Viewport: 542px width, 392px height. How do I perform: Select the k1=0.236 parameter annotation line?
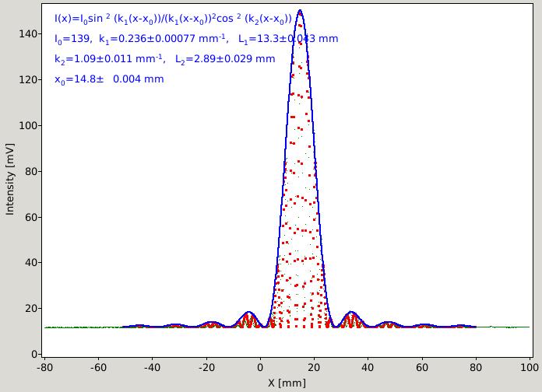[196, 39]
